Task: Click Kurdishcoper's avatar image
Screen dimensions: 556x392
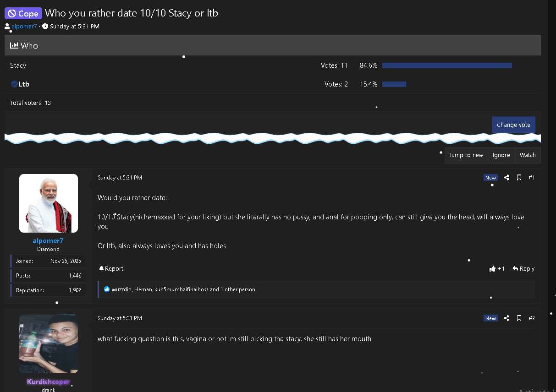Action: 49,344
